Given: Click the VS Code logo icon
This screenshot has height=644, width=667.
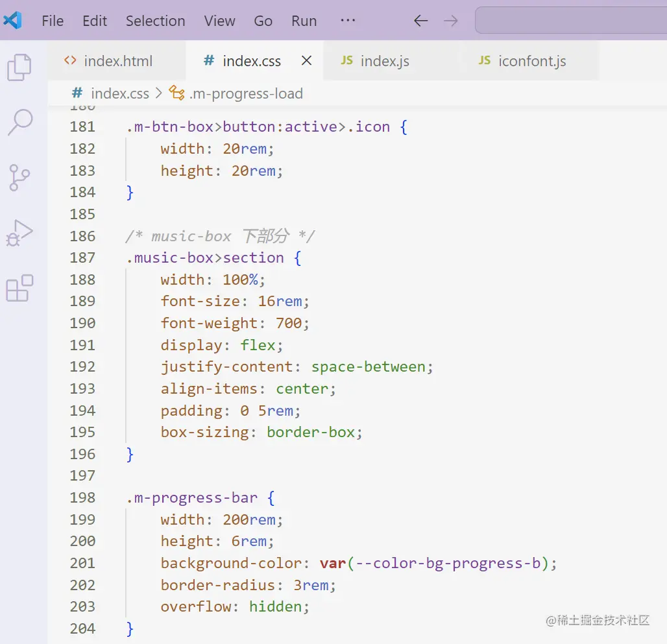Looking at the screenshot, I should [x=13, y=20].
